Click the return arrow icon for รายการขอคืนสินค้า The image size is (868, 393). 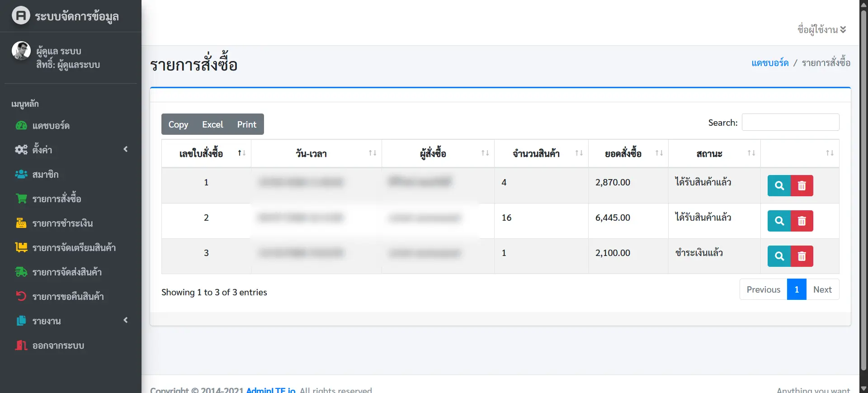[21, 296]
